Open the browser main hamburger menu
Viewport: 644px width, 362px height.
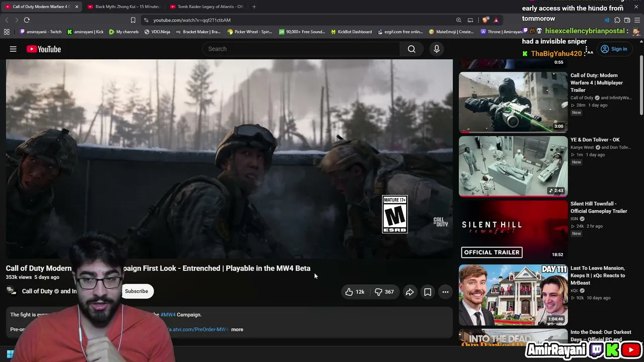pos(637,20)
